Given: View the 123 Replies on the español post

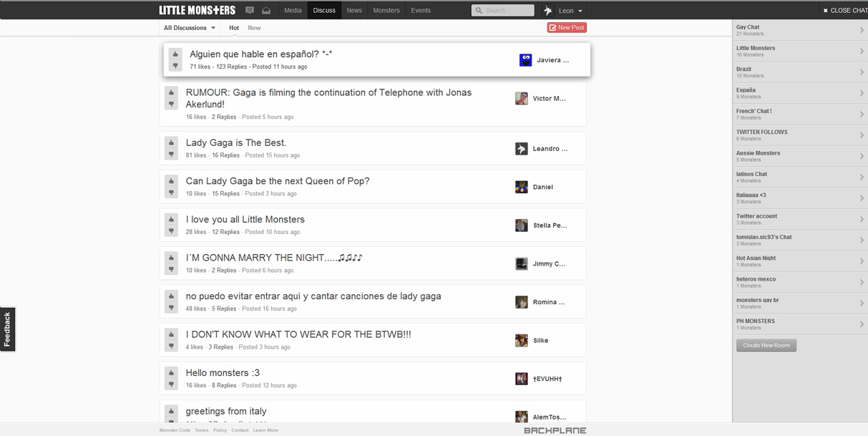Looking at the screenshot, I should click(231, 67).
